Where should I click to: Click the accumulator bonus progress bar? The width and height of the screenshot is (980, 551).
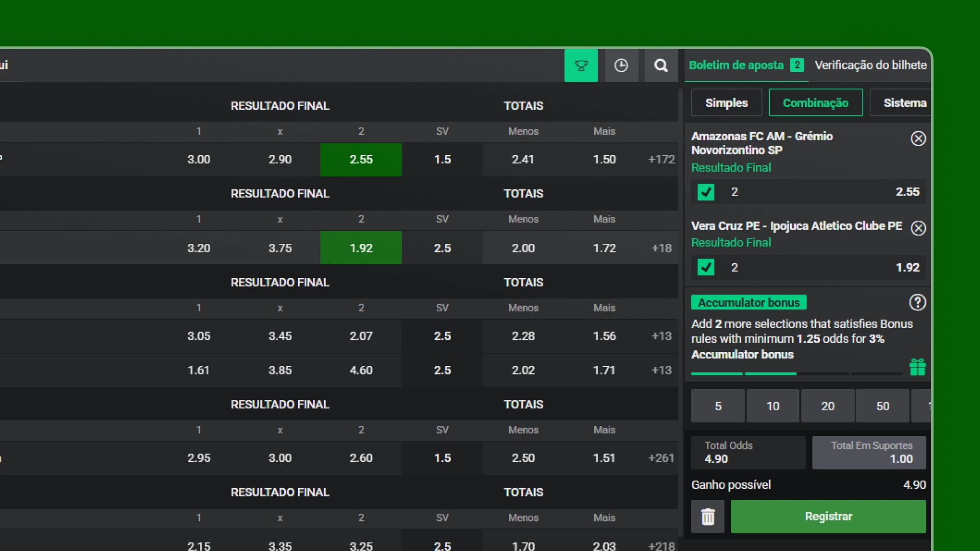(x=796, y=374)
